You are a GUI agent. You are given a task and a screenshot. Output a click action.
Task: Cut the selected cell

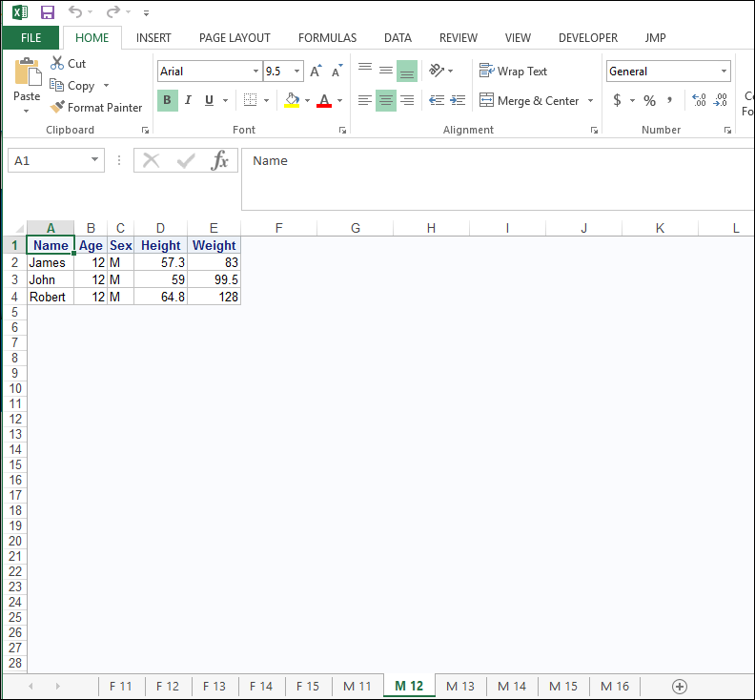pos(68,64)
